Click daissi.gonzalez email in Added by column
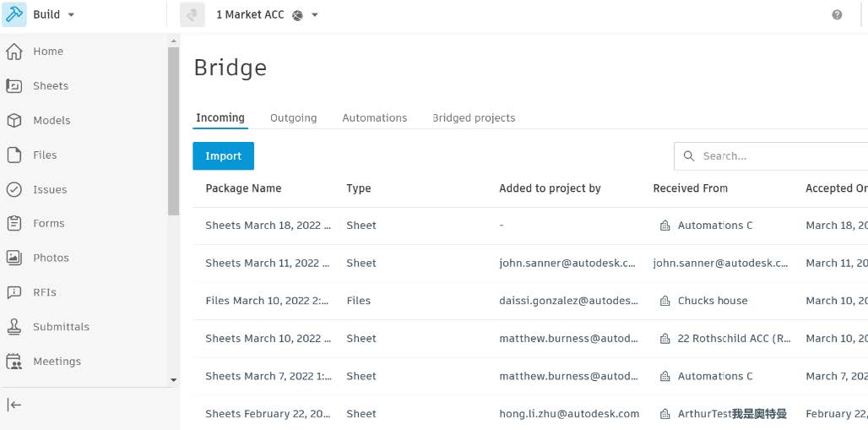The width and height of the screenshot is (868, 430). click(569, 301)
